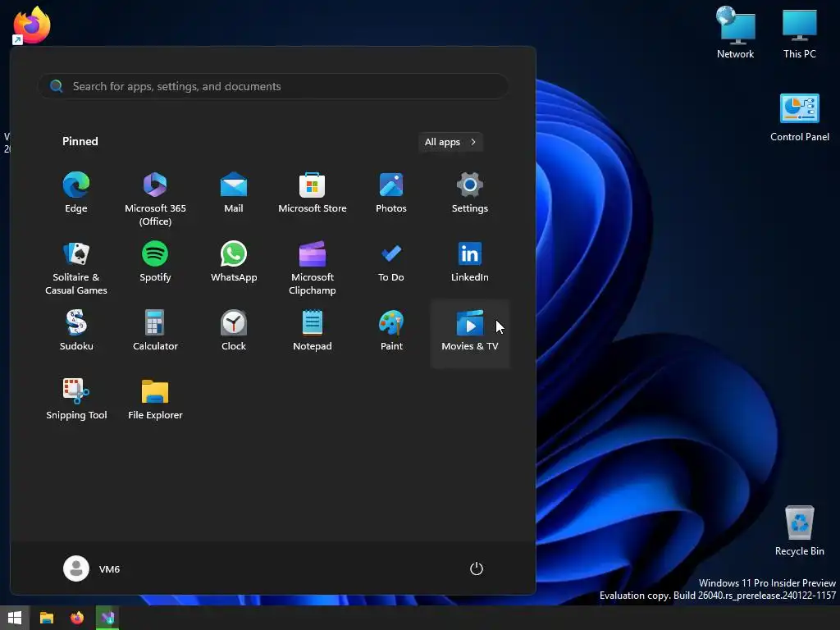Viewport: 840px width, 630px height.
Task: Launch Spotify
Action: pyautogui.click(x=155, y=262)
